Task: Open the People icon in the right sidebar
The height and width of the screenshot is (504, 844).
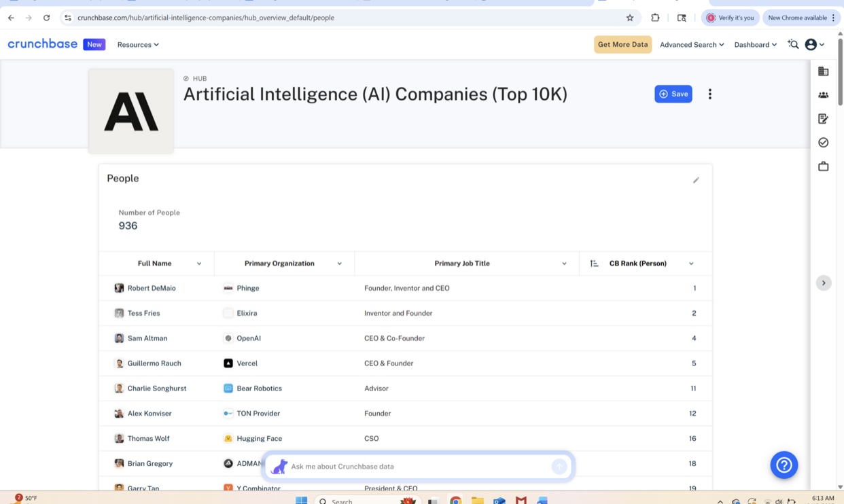Action: tap(823, 94)
